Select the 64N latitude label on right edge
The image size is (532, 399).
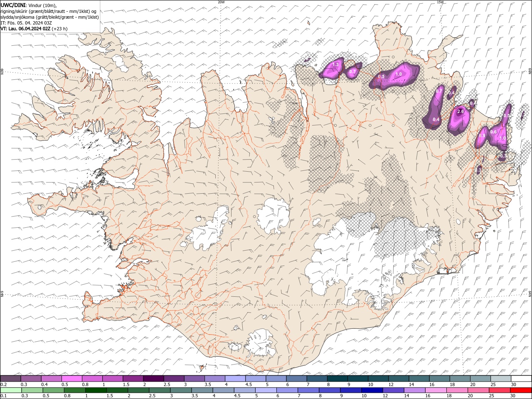530,294
